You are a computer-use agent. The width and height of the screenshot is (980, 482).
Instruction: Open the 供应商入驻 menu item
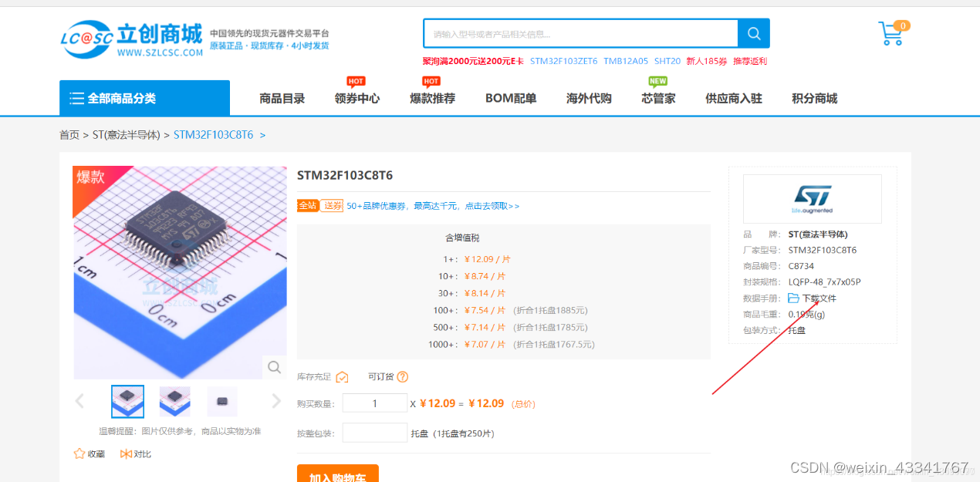pos(734,98)
